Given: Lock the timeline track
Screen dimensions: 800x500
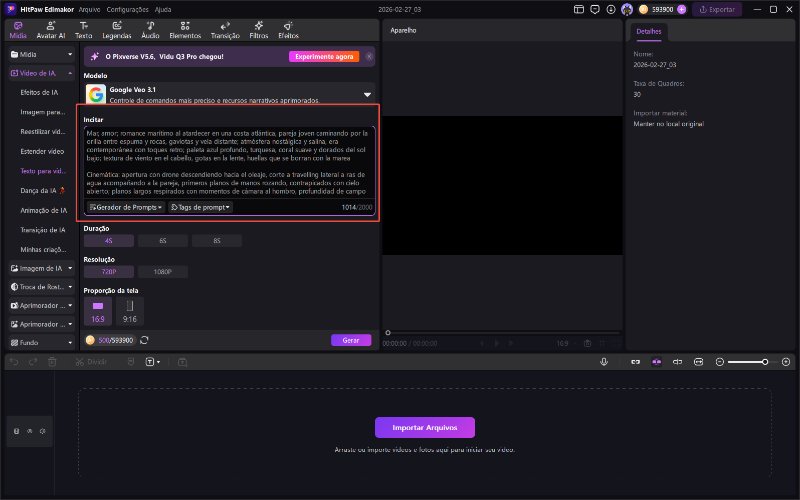Looking at the screenshot, I should coord(16,431).
